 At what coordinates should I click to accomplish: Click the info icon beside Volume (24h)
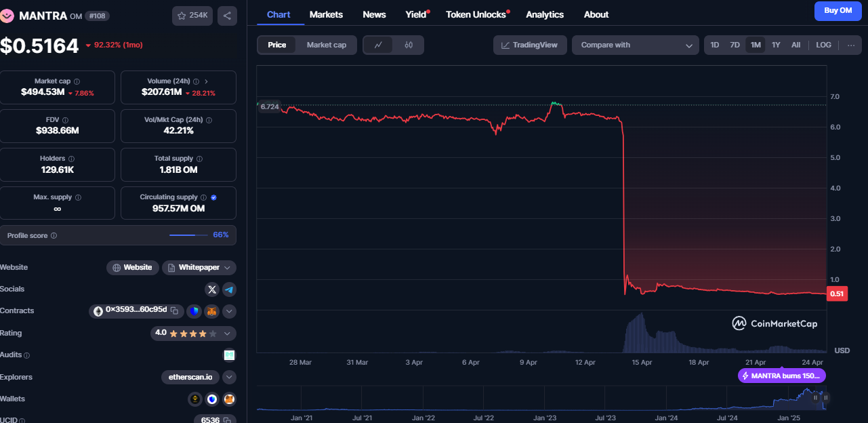click(197, 81)
